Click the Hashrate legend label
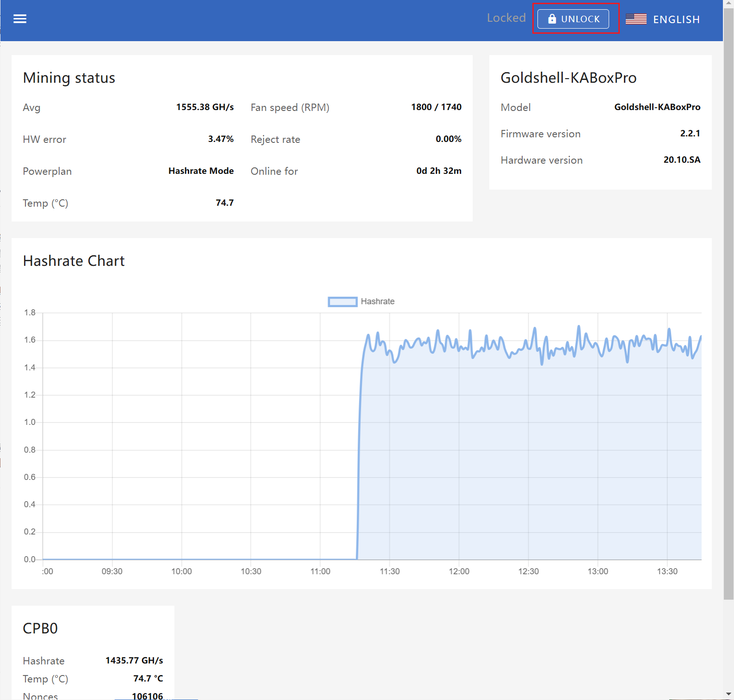This screenshot has width=734, height=700. (x=377, y=301)
